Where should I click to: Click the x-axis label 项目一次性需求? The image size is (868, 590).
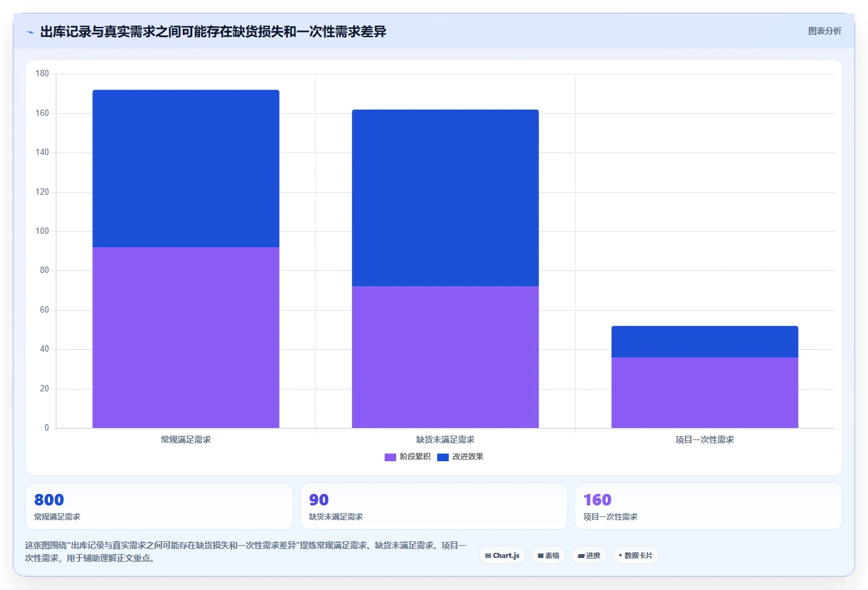[705, 439]
